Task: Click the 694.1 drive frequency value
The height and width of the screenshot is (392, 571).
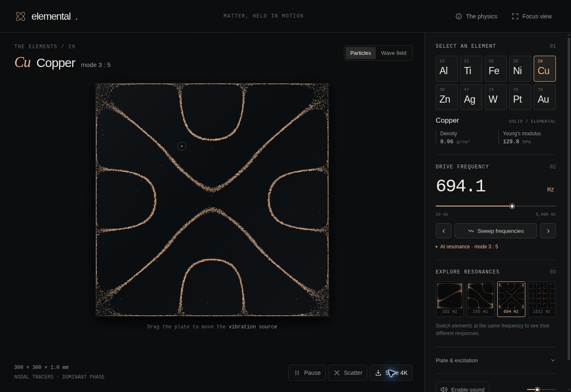Action: pyautogui.click(x=461, y=186)
